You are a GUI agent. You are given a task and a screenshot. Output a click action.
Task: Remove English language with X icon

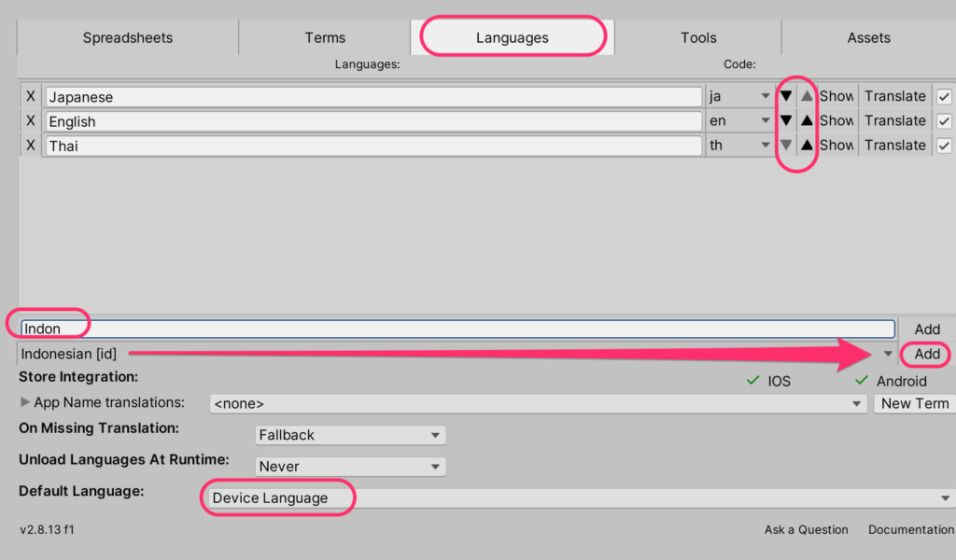tap(31, 121)
